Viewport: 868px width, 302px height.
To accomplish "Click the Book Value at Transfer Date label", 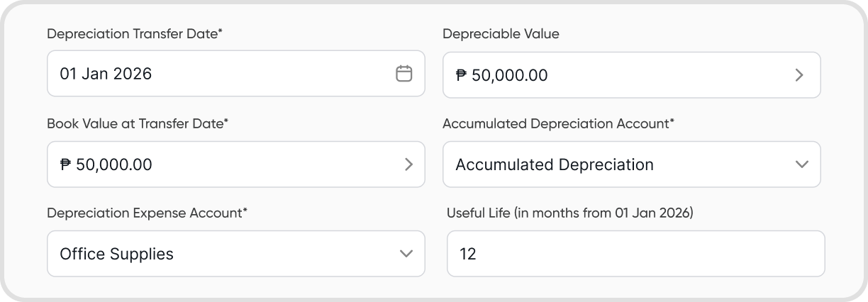I will [x=138, y=123].
